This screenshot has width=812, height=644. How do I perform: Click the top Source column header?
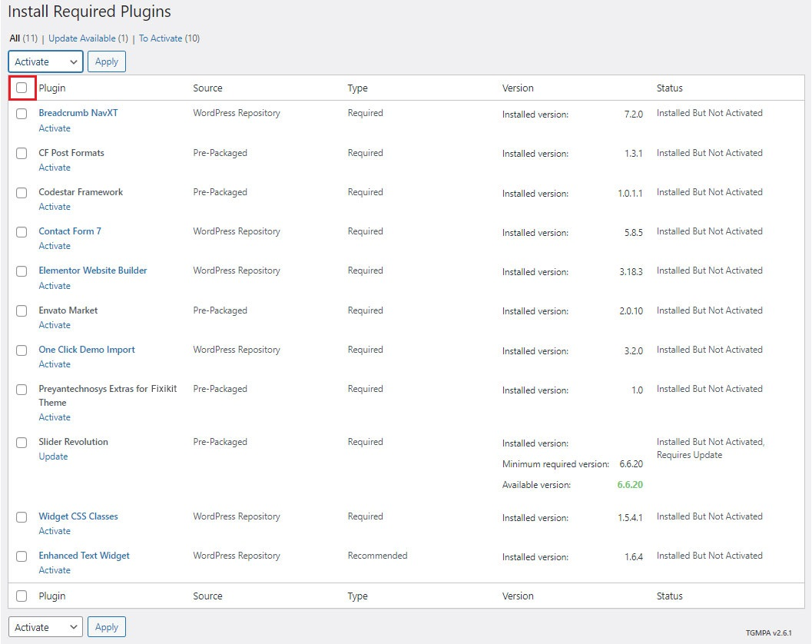(207, 88)
